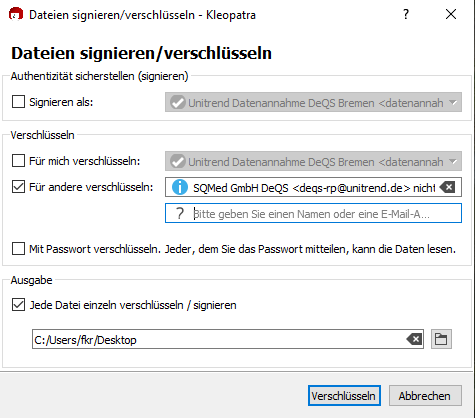Open the Signieren als certificate dropdown
The image size is (475, 418).
[x=313, y=102]
